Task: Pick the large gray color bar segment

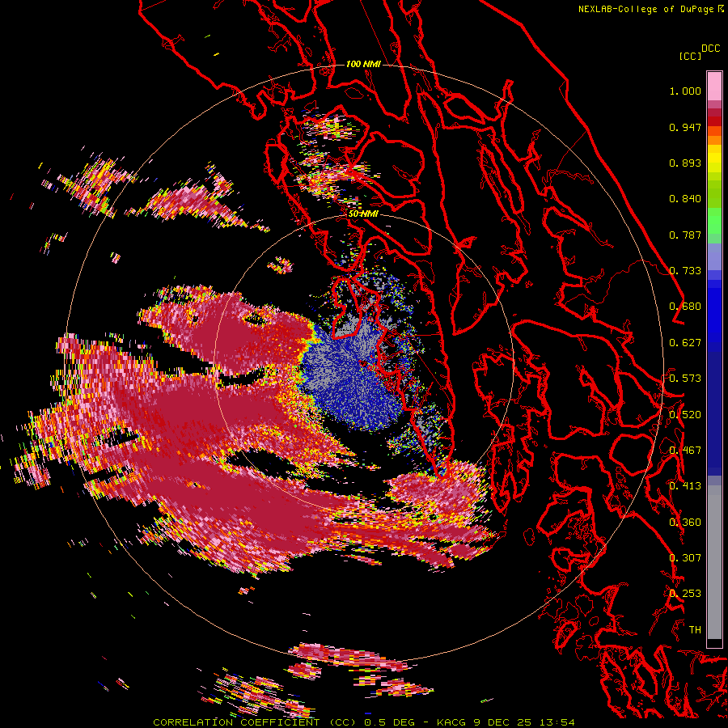Action: coord(714,562)
